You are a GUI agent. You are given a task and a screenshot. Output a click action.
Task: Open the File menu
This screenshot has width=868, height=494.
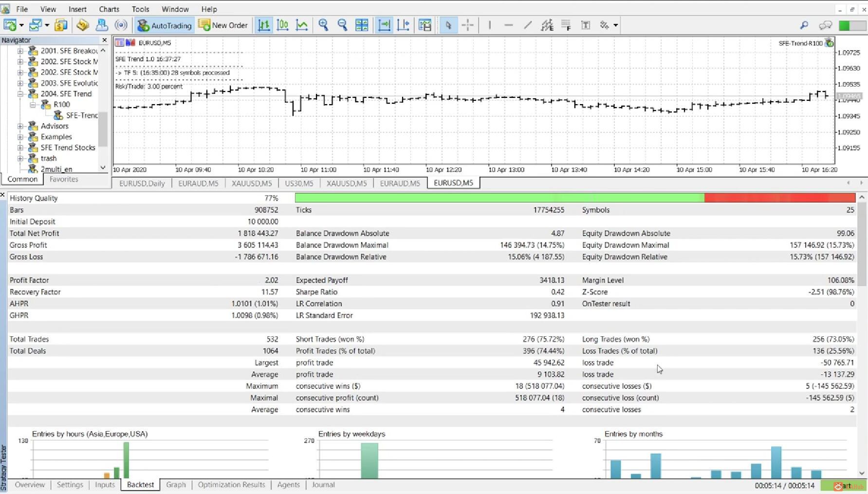[x=22, y=9]
